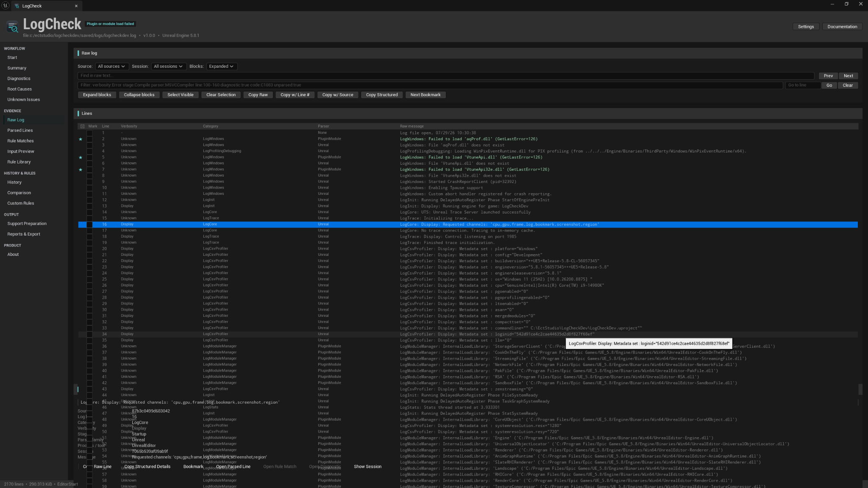Click the Prev search button
The width and height of the screenshot is (868, 488).
pos(828,76)
